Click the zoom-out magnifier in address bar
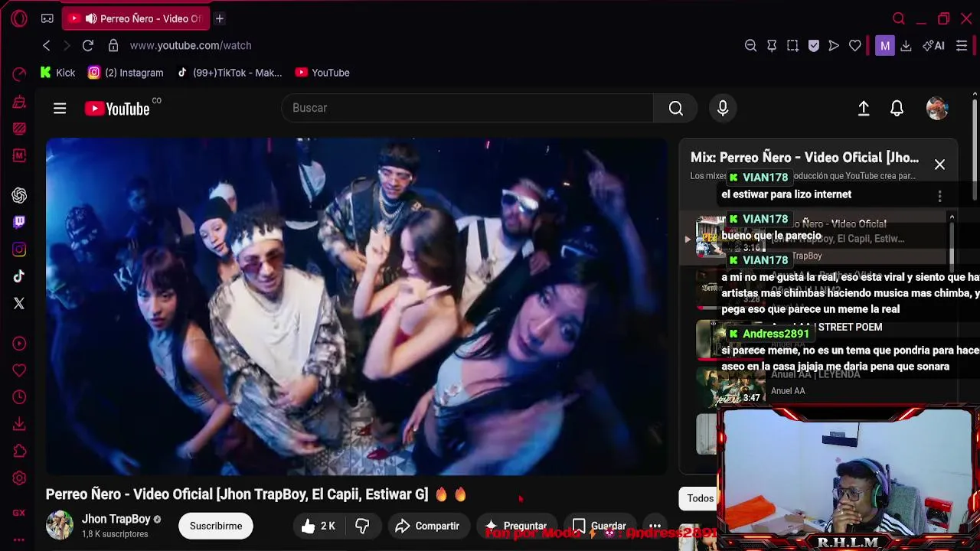Viewport: 980px width, 551px height. 750,45
